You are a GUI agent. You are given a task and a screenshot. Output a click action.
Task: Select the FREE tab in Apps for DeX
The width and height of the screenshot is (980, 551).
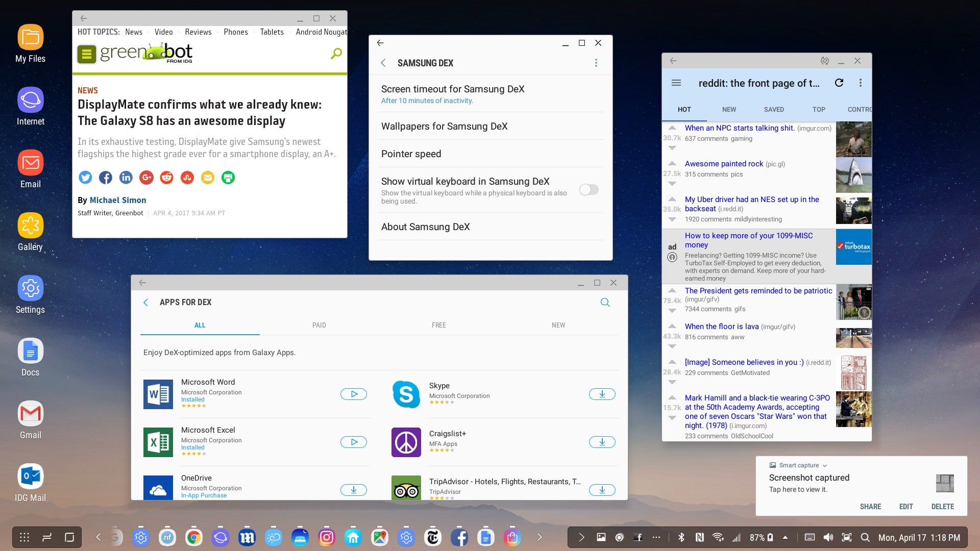coord(439,325)
